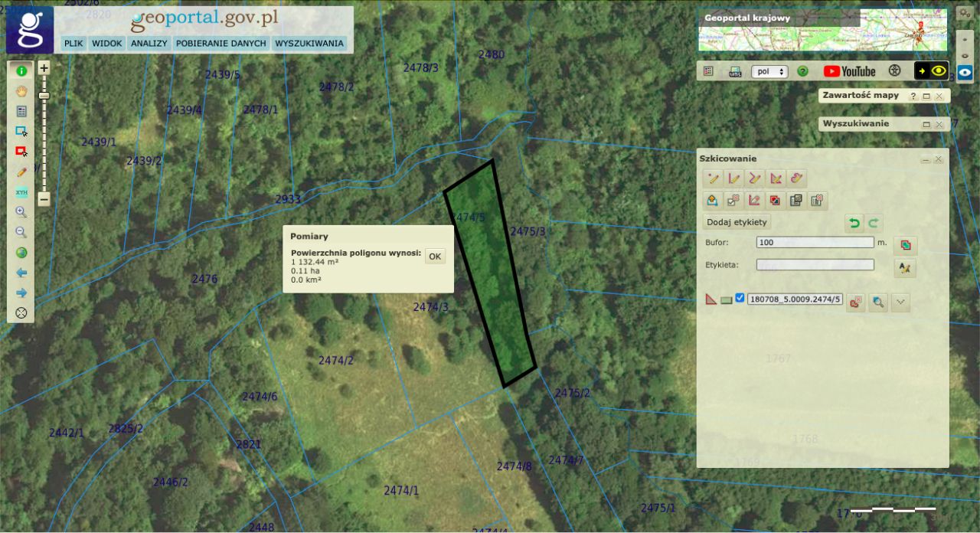The image size is (980, 533).
Task: Open the WYSZUKIWANIA menu
Action: [x=309, y=44]
